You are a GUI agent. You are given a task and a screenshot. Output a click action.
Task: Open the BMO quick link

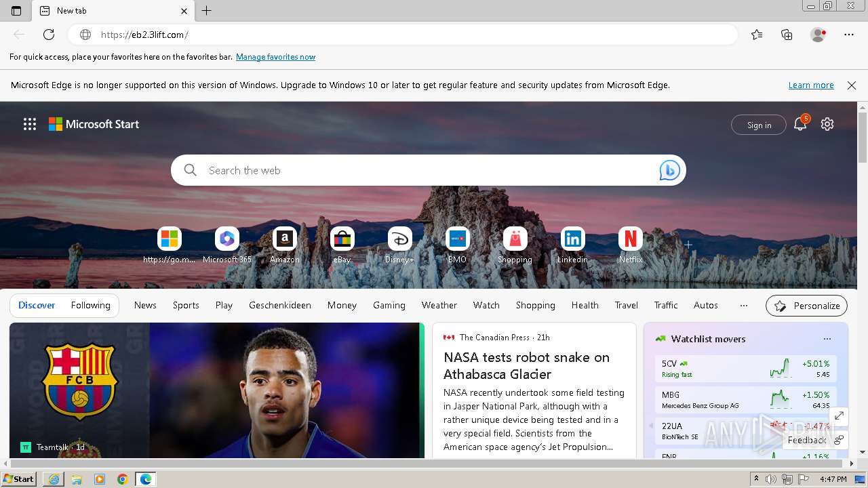[x=458, y=245]
